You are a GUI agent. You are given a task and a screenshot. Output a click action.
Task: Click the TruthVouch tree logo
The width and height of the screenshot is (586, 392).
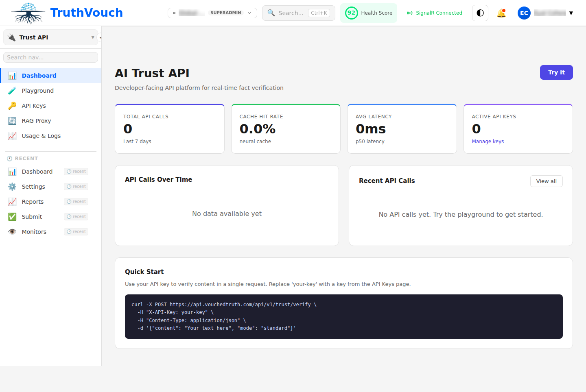(28, 13)
